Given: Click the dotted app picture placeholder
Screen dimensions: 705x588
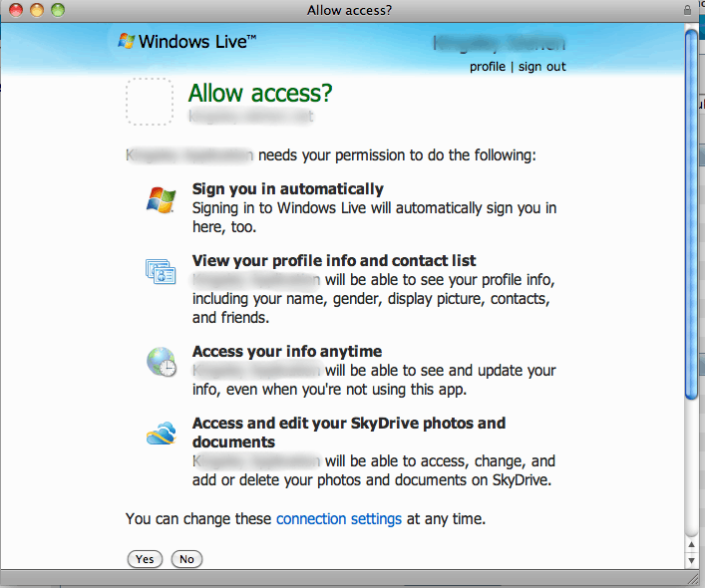Looking at the screenshot, I should (150, 102).
